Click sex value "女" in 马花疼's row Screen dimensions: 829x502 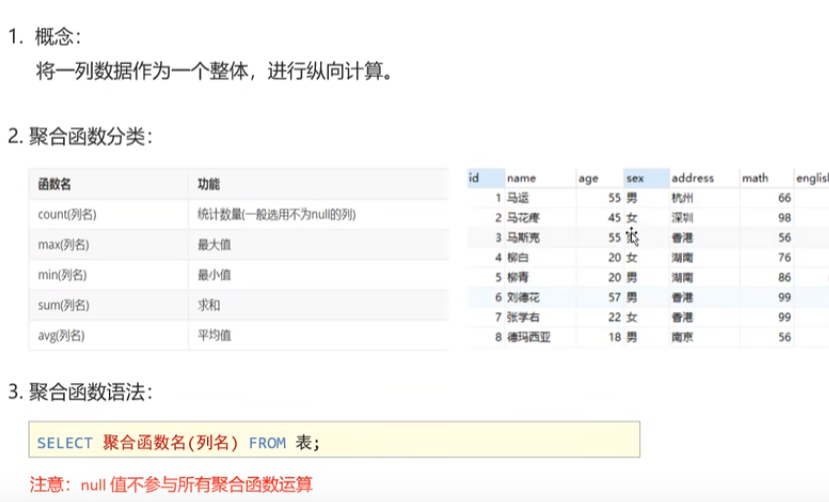[x=632, y=218]
